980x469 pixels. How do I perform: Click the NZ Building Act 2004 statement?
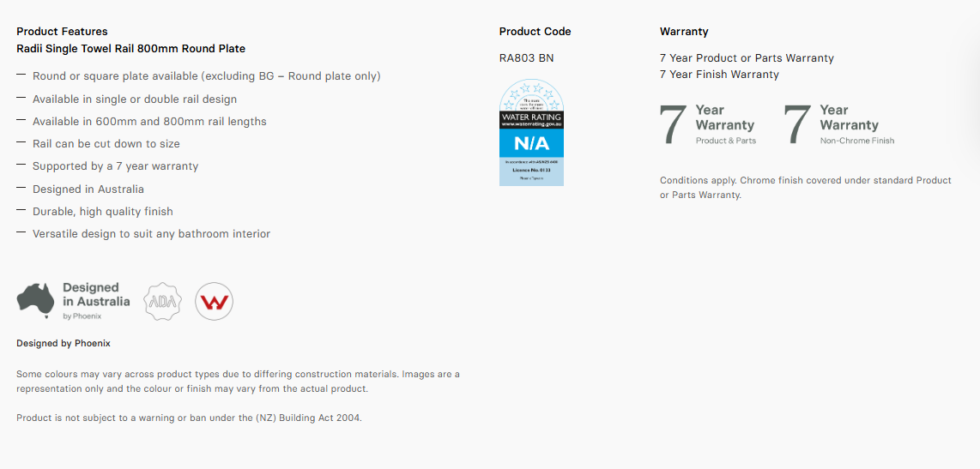[x=190, y=418]
